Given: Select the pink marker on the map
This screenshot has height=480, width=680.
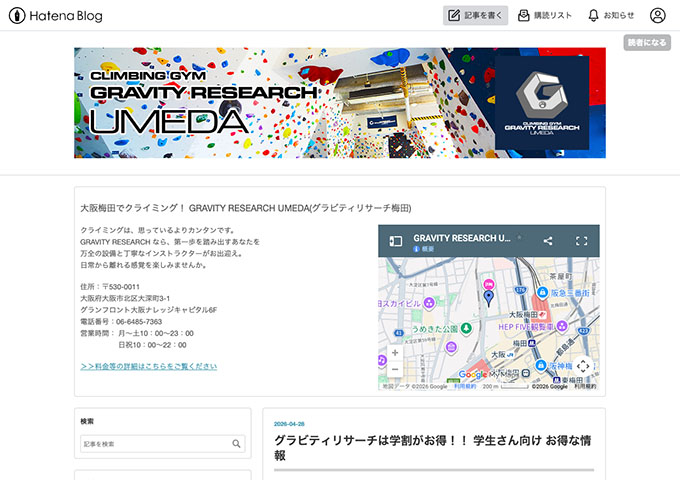Looking at the screenshot, I should (x=489, y=285).
